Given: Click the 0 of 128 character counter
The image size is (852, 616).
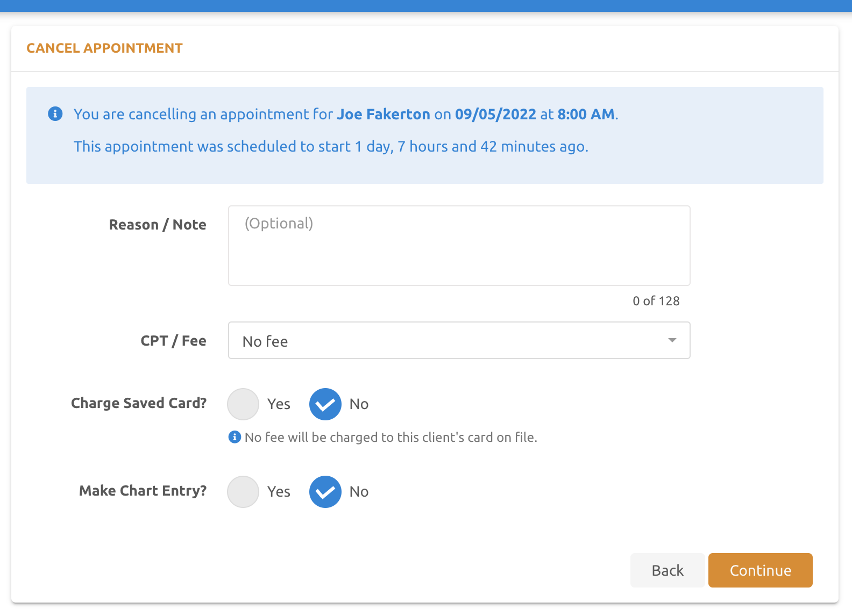Looking at the screenshot, I should click(x=656, y=301).
